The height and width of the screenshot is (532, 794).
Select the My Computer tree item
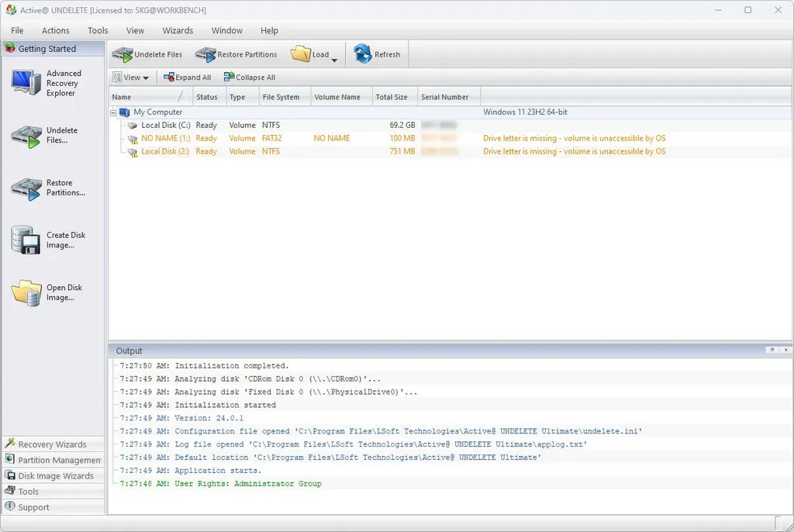pyautogui.click(x=157, y=112)
